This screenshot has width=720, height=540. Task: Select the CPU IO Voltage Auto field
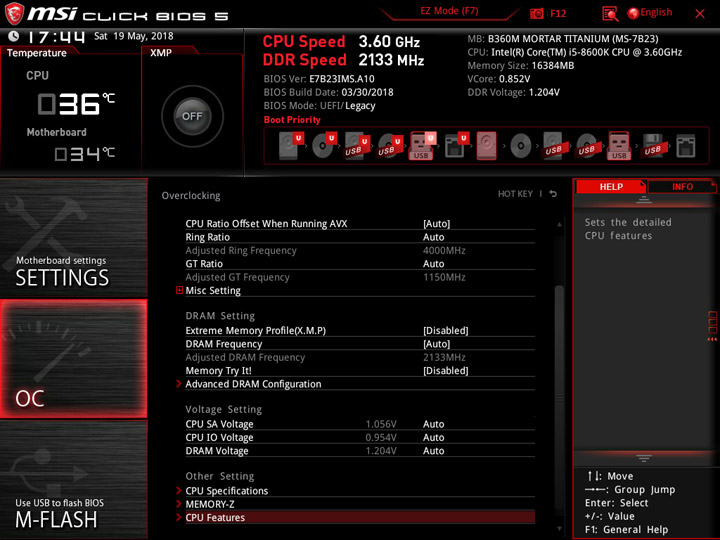(433, 437)
